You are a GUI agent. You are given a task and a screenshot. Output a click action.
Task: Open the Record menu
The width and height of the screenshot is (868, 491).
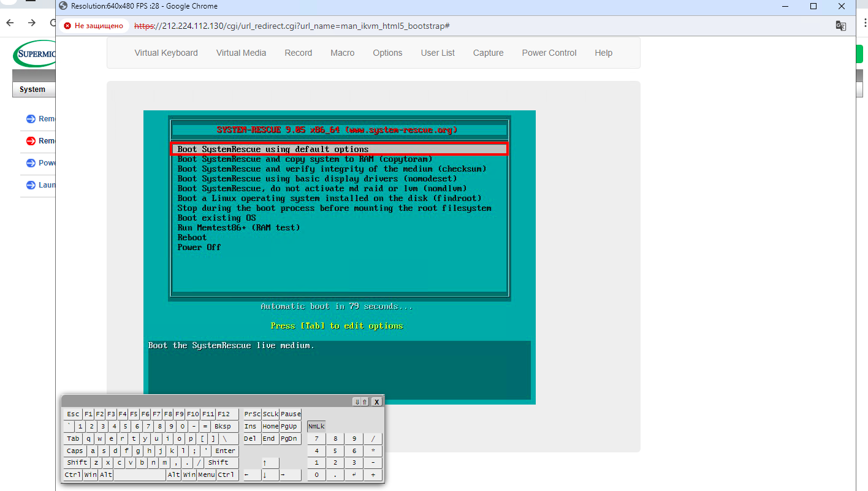299,53
